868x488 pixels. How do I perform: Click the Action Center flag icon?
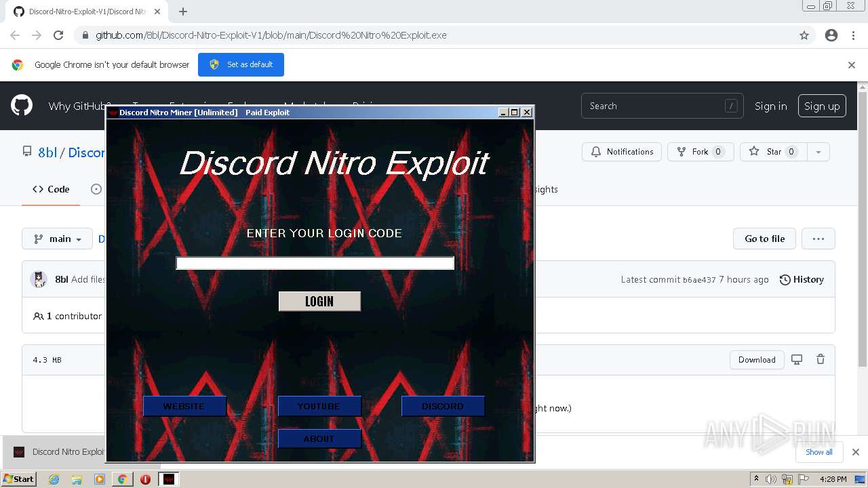[x=804, y=479]
